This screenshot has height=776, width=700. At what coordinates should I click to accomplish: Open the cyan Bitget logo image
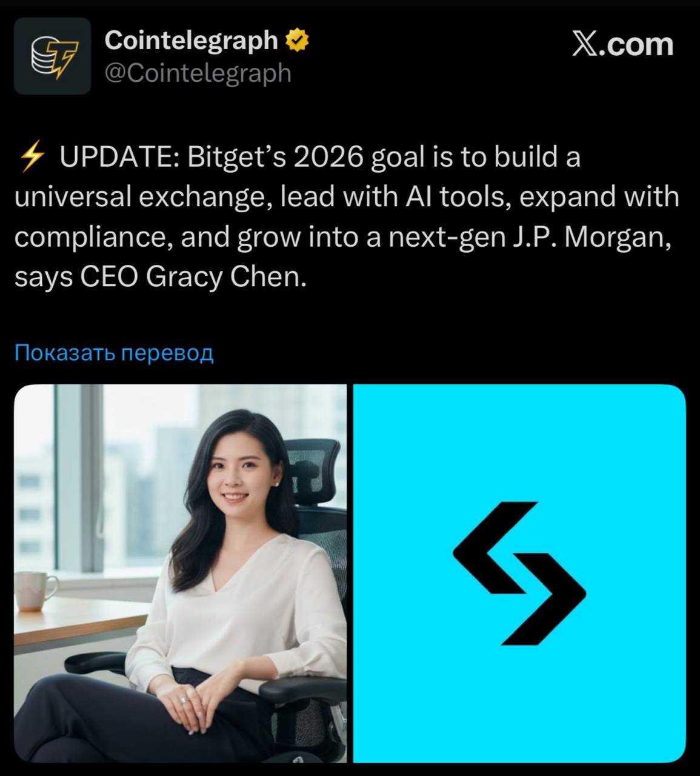pyautogui.click(x=519, y=574)
